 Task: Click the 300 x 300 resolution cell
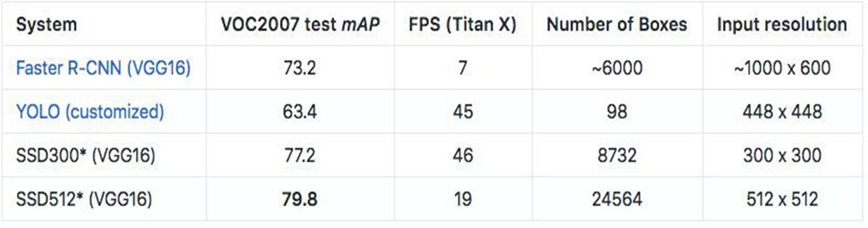[782, 155]
